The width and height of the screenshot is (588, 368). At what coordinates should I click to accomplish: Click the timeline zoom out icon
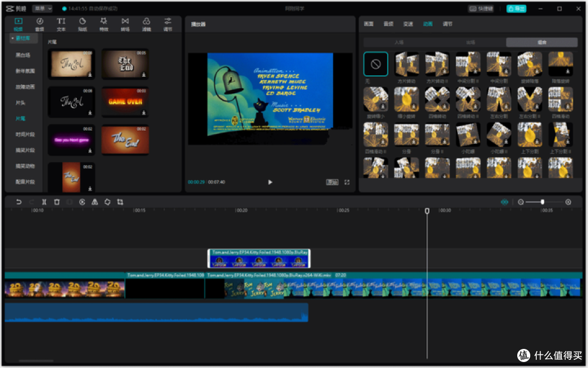(520, 202)
